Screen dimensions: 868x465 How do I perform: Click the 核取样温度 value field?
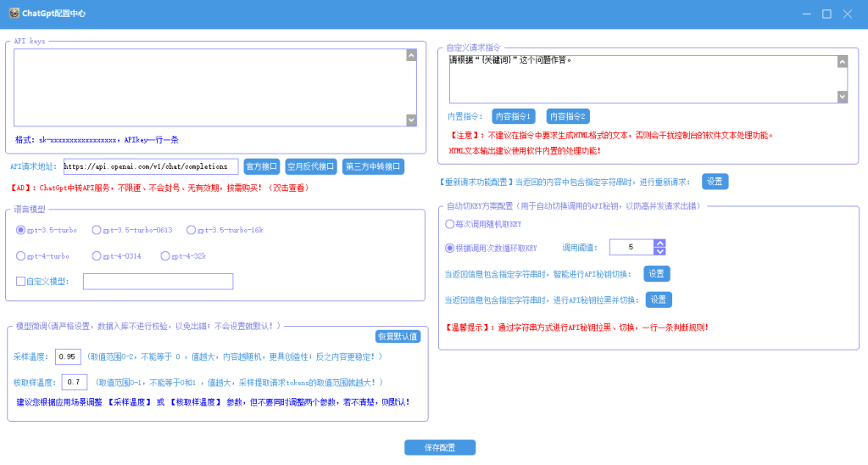pyautogui.click(x=75, y=383)
